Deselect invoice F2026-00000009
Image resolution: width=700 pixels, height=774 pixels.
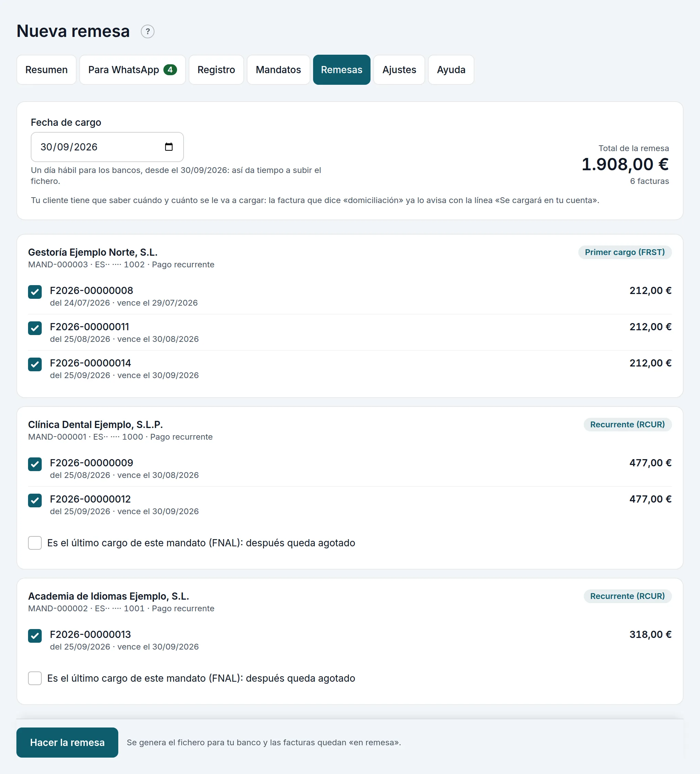[35, 464]
